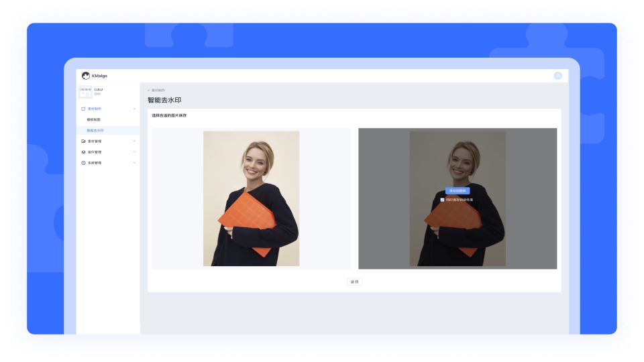Click the KMalgo brand name text
The height and width of the screenshot is (362, 644).
pos(99,76)
